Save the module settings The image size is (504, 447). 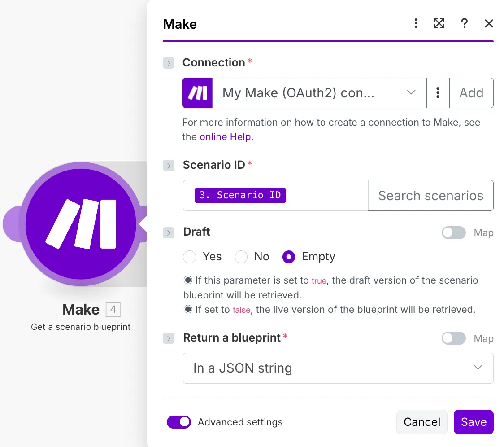point(474,422)
